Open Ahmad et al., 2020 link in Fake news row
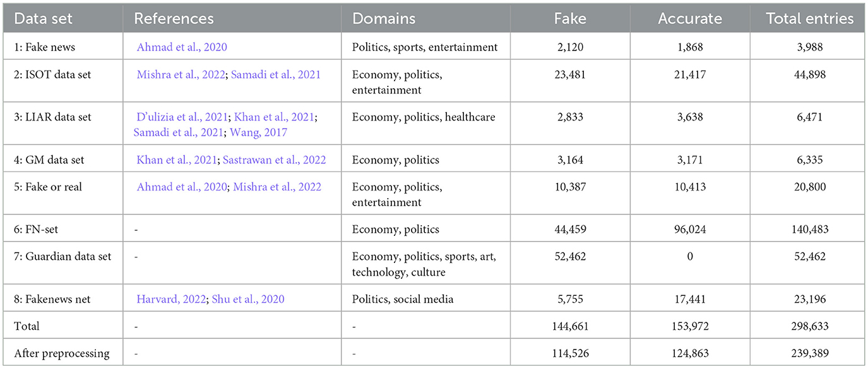868x369 pixels. click(182, 47)
